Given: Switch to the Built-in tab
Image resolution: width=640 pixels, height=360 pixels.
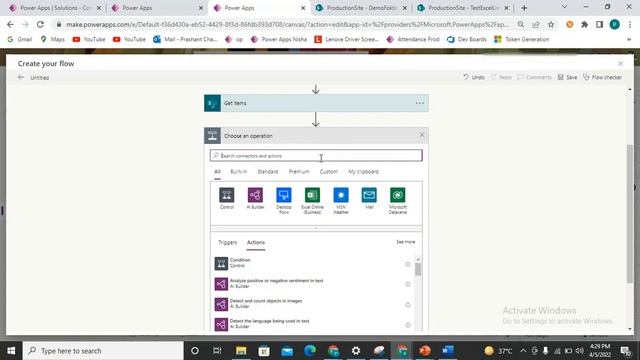Looking at the screenshot, I should coord(239,172).
